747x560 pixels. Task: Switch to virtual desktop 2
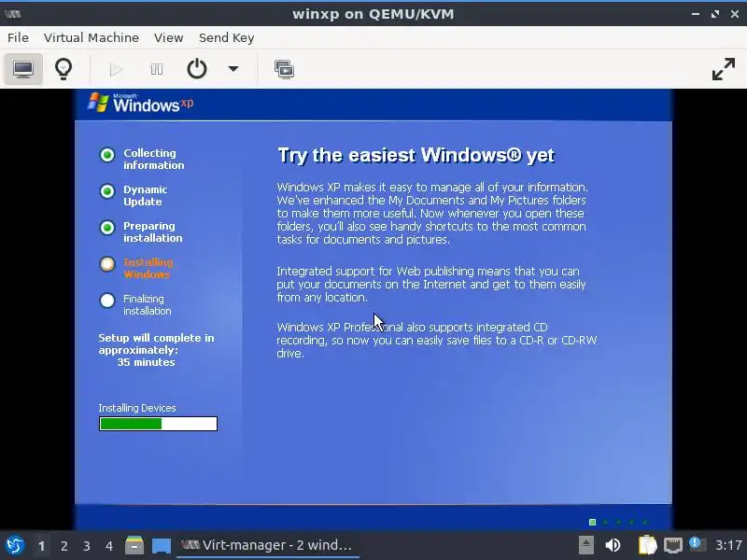tap(63, 546)
